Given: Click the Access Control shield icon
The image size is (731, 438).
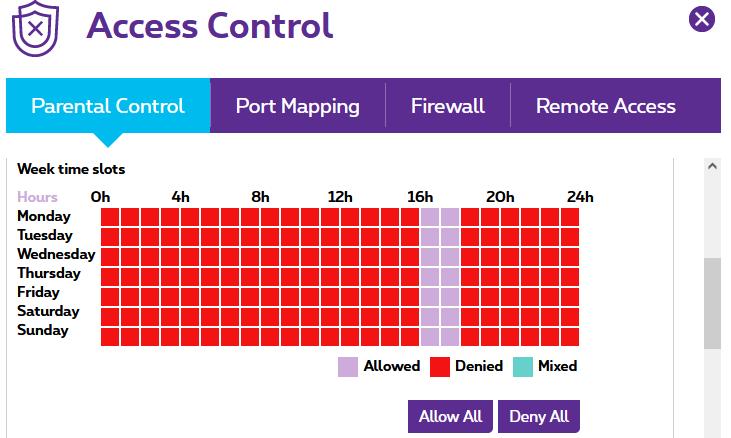Looking at the screenshot, I should tap(35, 28).
